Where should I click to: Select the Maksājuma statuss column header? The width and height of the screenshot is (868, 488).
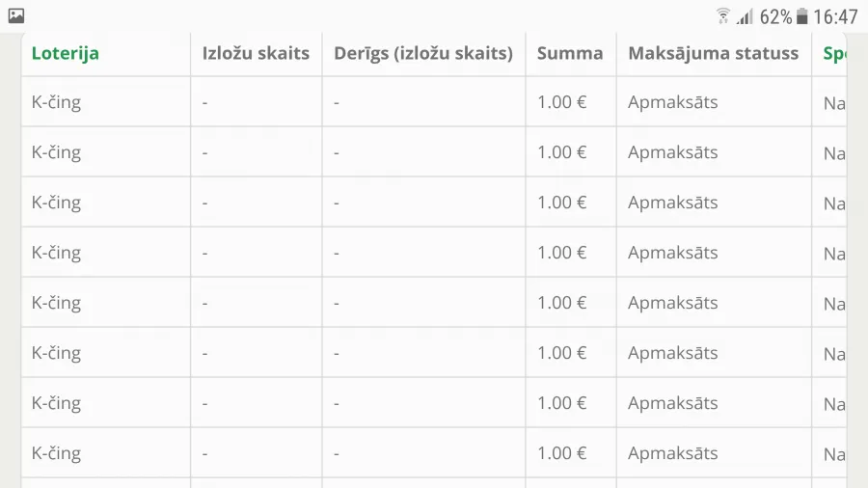click(x=714, y=53)
